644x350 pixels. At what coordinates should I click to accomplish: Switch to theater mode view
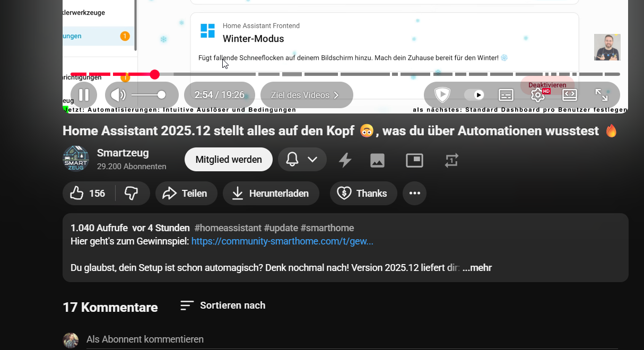click(569, 95)
